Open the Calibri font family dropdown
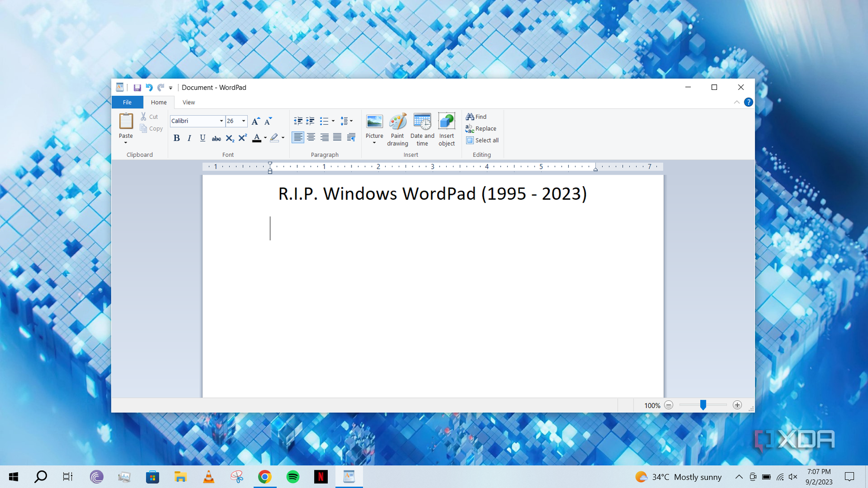This screenshot has height=488, width=868. [x=221, y=121]
